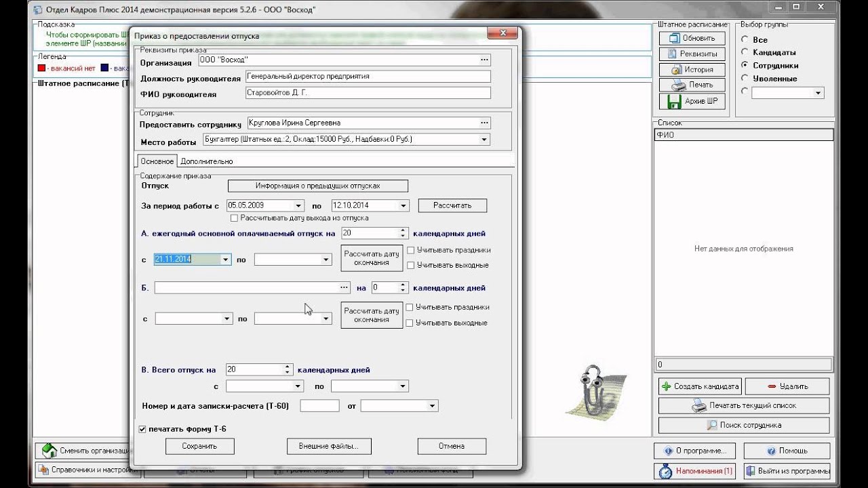Viewport: 868px width, 488px height.
Task: Select the Кандидаты radio button
Action: coord(745,52)
